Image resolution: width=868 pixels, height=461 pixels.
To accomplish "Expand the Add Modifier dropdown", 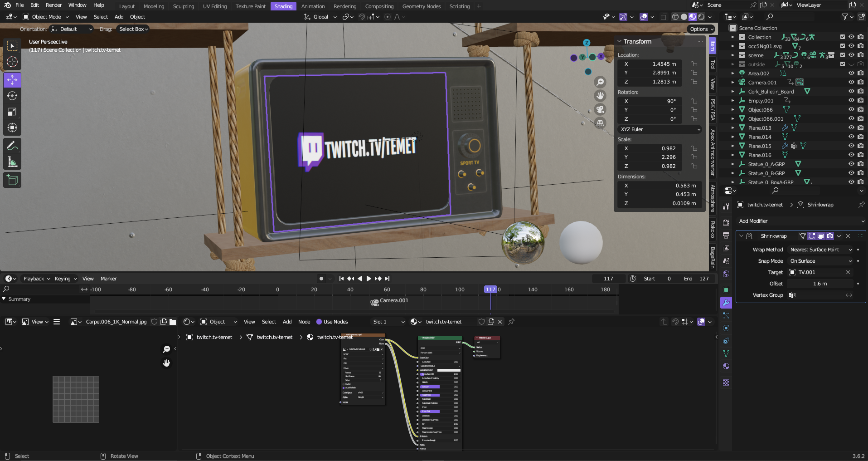I will [x=801, y=221].
